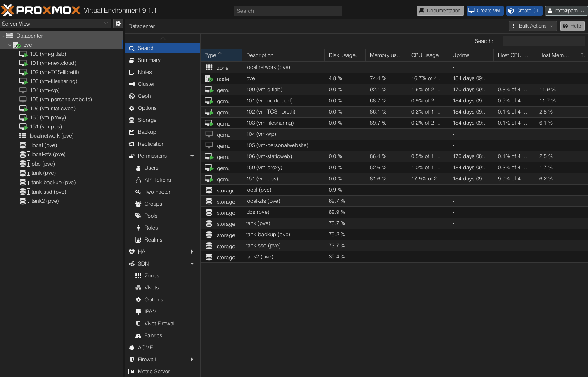This screenshot has width=588, height=377.
Task: Focus the top global Search field
Action: click(288, 11)
